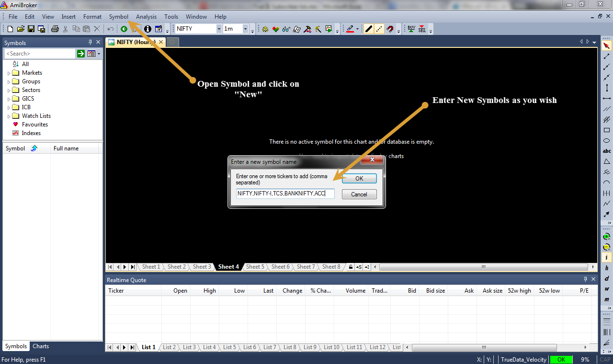This screenshot has width=613, height=364.
Task: Toggle the dotted line style button
Action: point(379,29)
